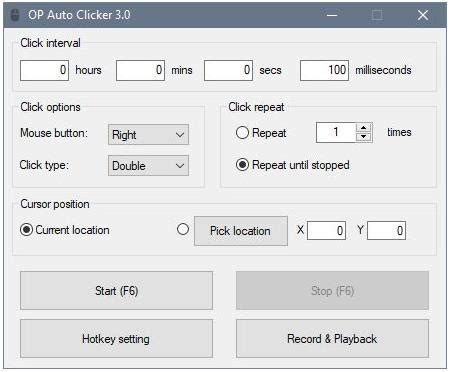Focus the mins input field
The height and width of the screenshot is (372, 451).
point(140,70)
